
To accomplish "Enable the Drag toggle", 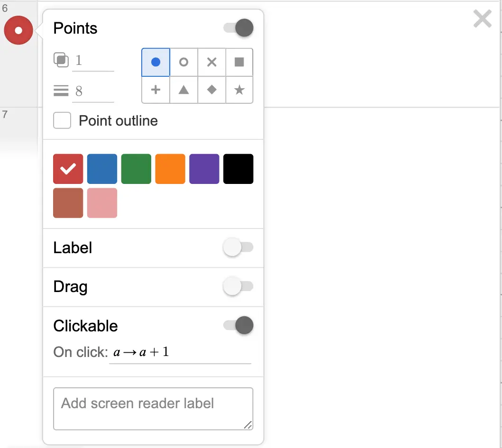I will (x=238, y=286).
